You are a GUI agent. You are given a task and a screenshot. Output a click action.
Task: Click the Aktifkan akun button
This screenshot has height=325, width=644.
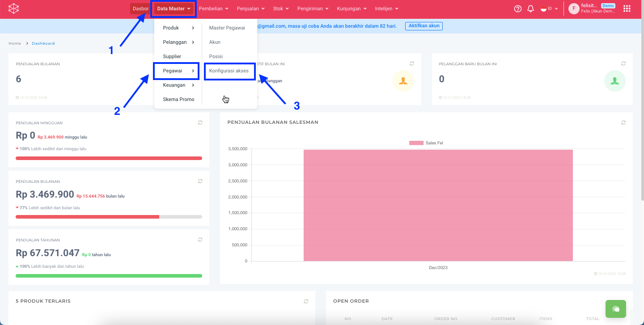click(424, 26)
